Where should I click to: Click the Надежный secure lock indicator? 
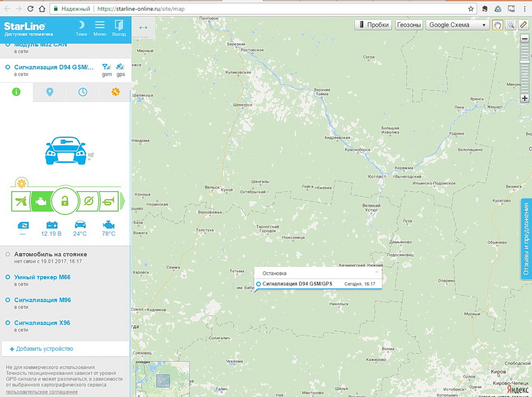[x=72, y=9]
